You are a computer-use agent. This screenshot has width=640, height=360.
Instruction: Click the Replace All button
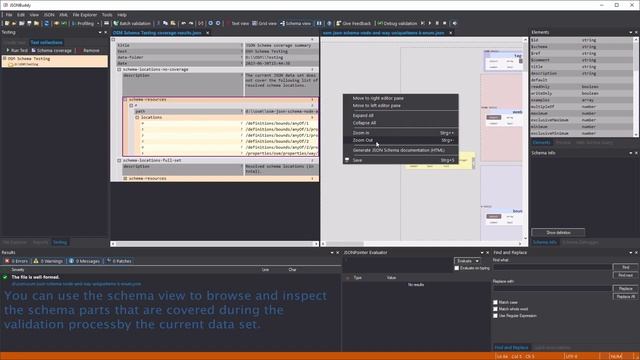click(625, 297)
